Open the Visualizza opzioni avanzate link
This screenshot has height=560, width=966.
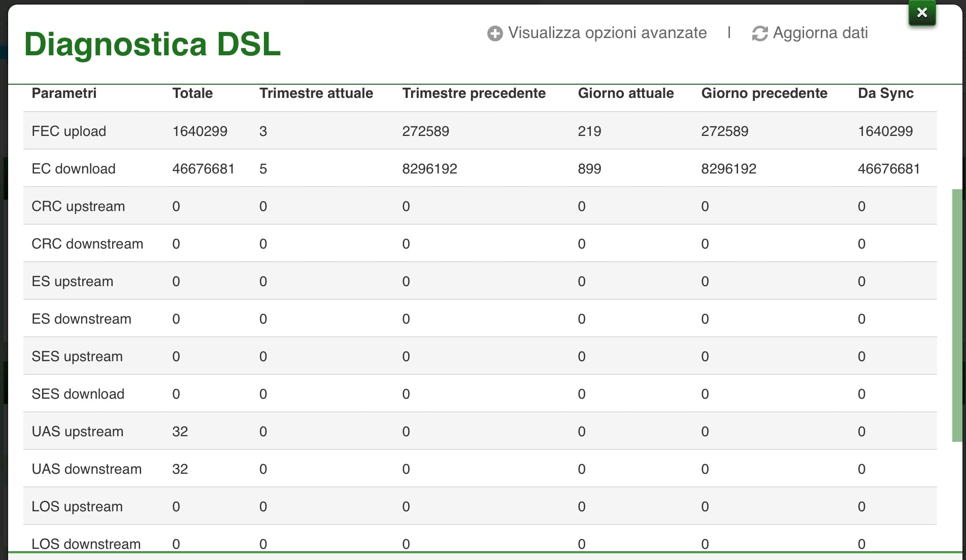point(607,33)
